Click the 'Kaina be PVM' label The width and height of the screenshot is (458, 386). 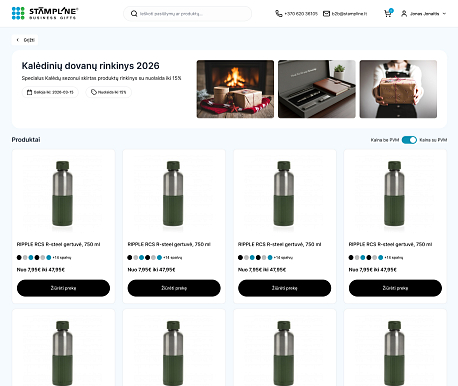tap(385, 140)
